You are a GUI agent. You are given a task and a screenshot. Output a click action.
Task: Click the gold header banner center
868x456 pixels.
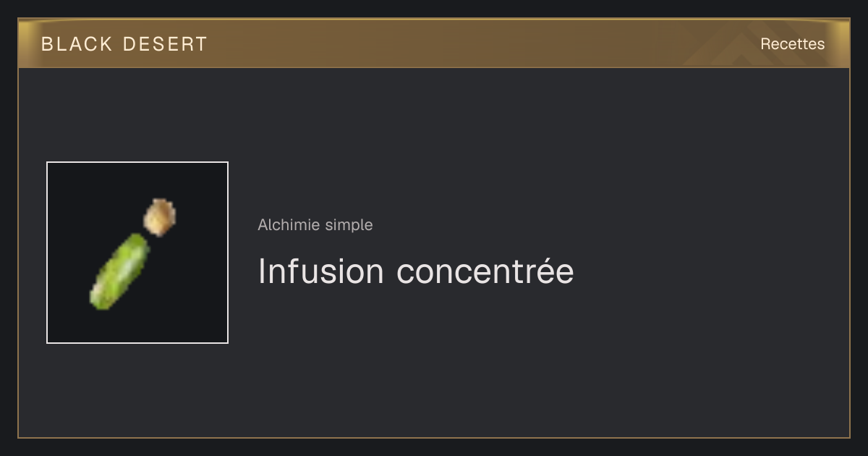click(x=434, y=43)
